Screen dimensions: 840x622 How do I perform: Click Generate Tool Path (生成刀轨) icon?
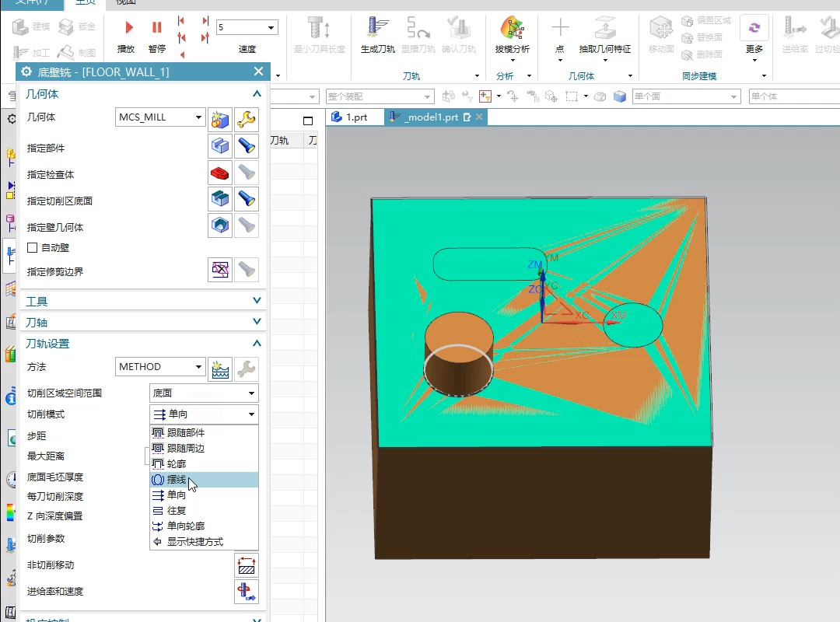tap(378, 28)
